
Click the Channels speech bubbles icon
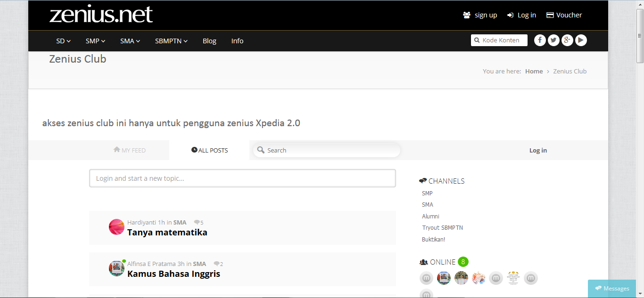pos(423,181)
